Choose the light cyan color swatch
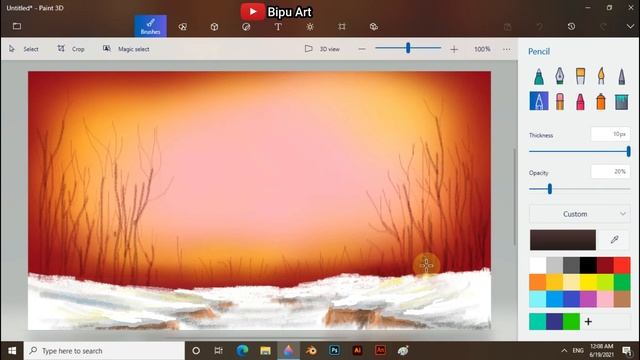 tap(538, 299)
